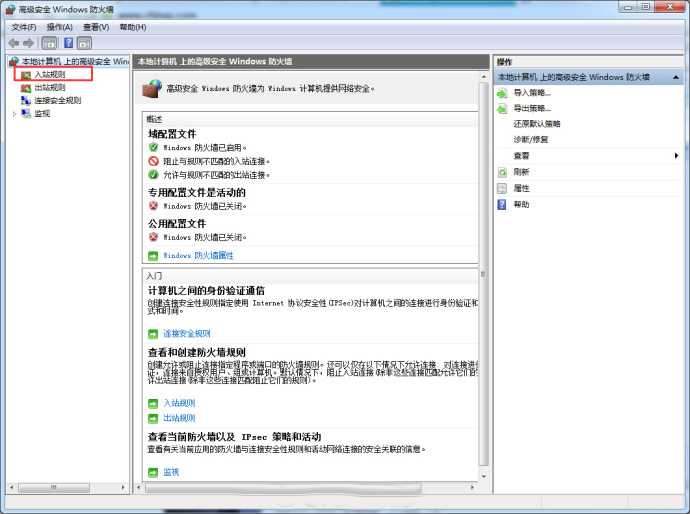The height and width of the screenshot is (514, 690).
Task: Click green shield icon by 防火墙已启用
Action: (153, 147)
